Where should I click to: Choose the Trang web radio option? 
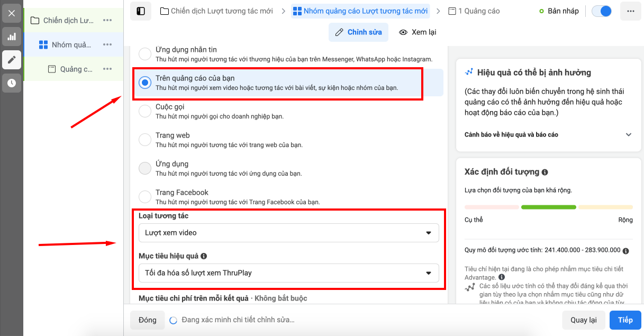click(144, 140)
